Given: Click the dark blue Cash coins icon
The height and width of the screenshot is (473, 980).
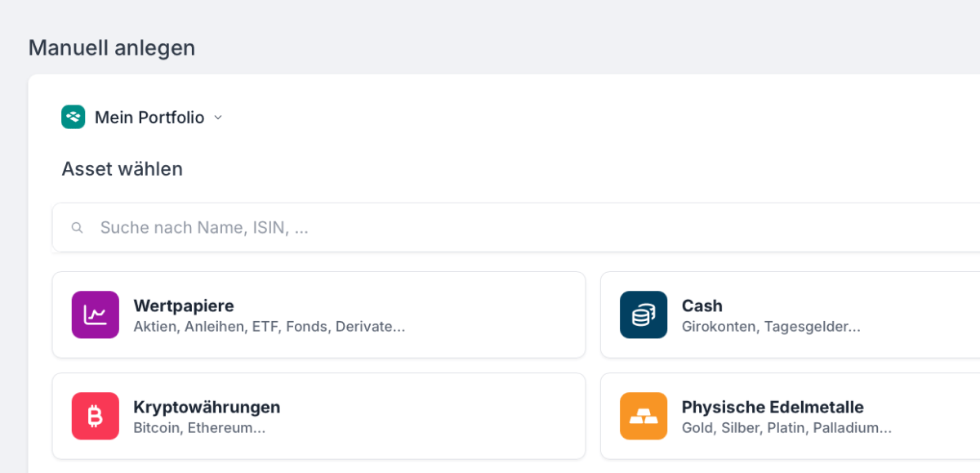Looking at the screenshot, I should pyautogui.click(x=644, y=315).
